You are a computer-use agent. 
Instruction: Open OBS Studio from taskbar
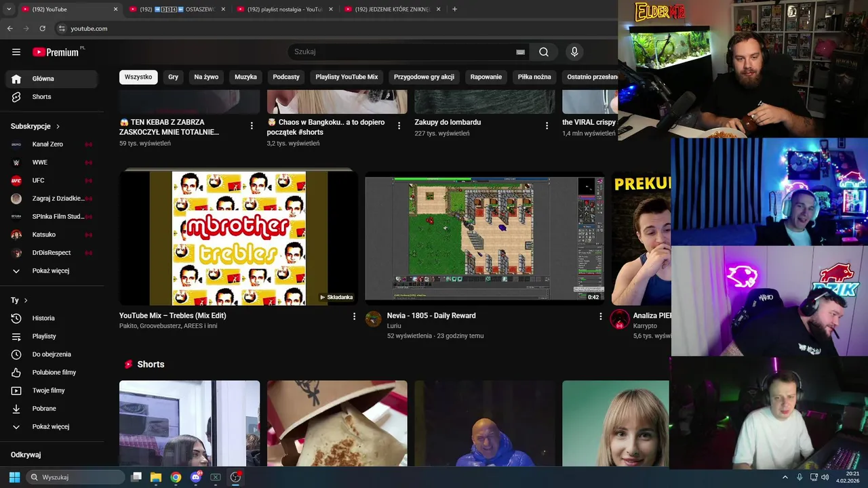click(235, 477)
